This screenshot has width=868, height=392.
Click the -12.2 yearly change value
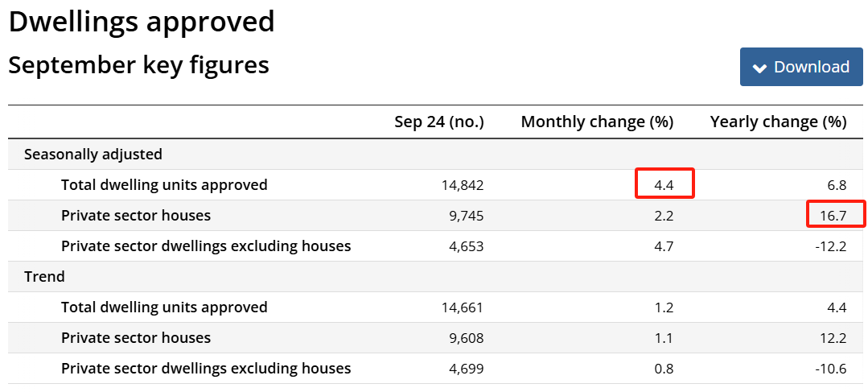(830, 246)
